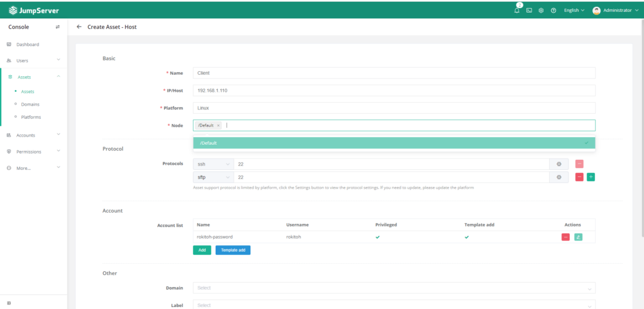Open system settings gear in header
Viewport: 644px width, 309px height.
pyautogui.click(x=541, y=11)
